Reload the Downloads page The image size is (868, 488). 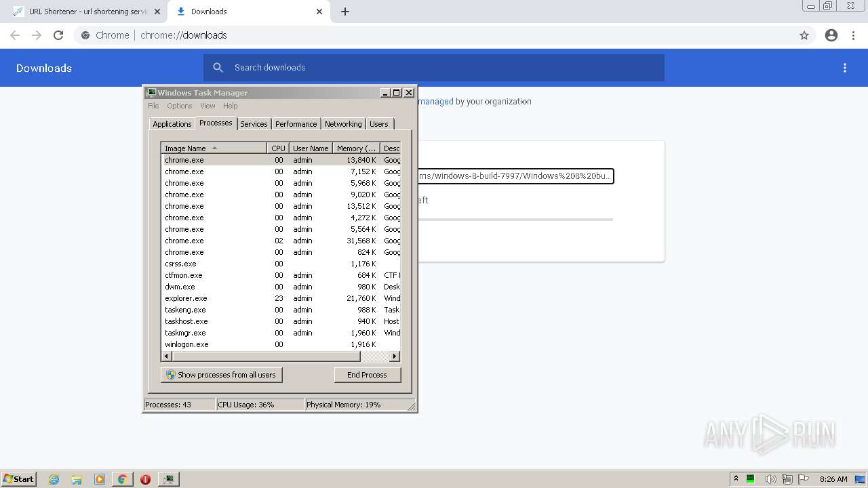click(x=58, y=35)
